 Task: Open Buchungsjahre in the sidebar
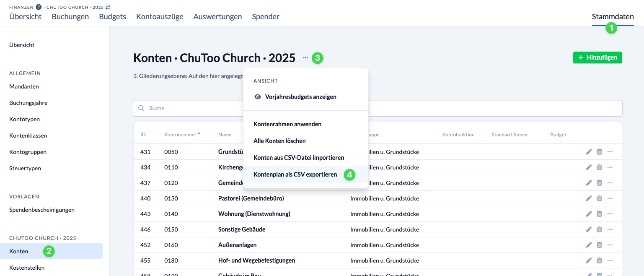(x=28, y=103)
